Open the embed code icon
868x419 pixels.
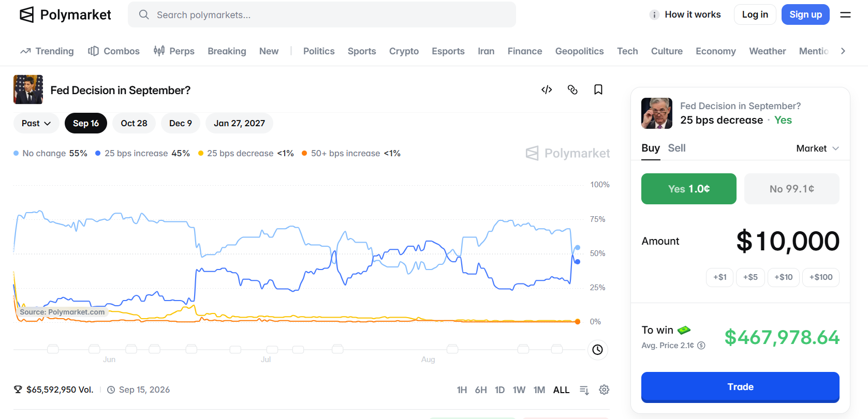(x=547, y=89)
